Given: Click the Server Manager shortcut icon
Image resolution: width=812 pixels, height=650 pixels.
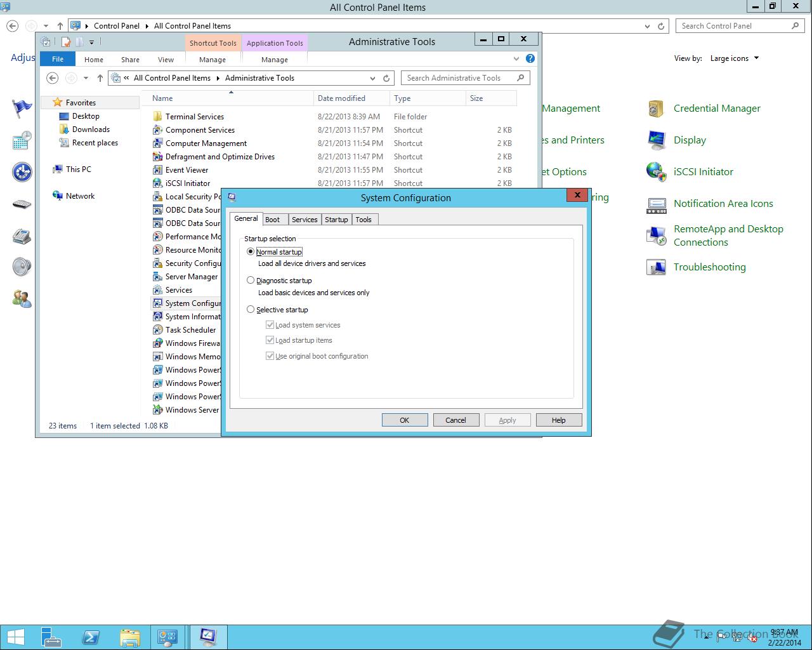Looking at the screenshot, I should tap(158, 276).
